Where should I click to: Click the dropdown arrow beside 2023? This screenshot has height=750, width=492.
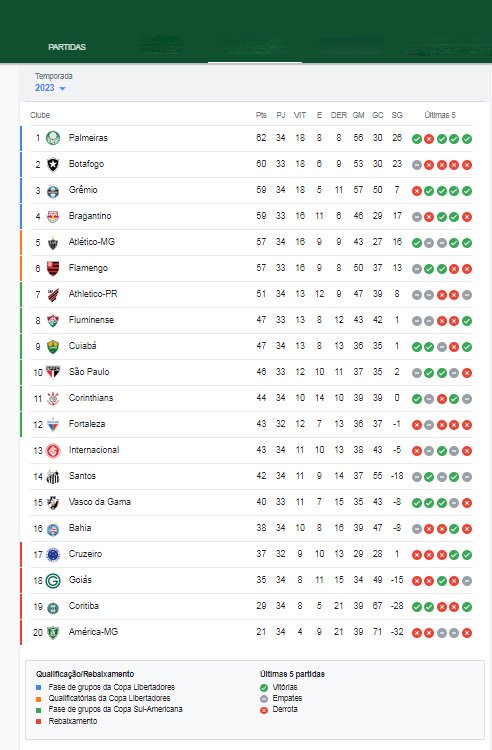(62, 88)
